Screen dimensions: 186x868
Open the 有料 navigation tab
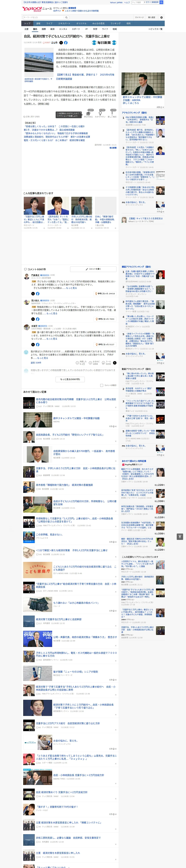tap(129, 23)
